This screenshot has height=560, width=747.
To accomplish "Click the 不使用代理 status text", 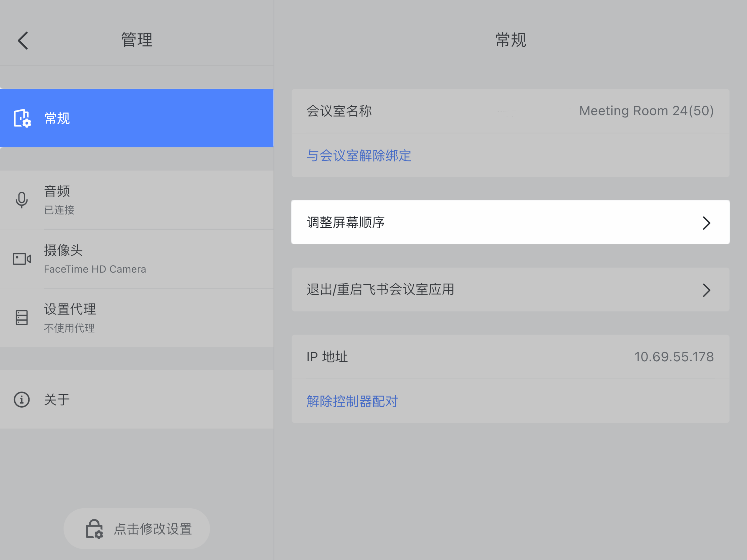I will pyautogui.click(x=69, y=328).
